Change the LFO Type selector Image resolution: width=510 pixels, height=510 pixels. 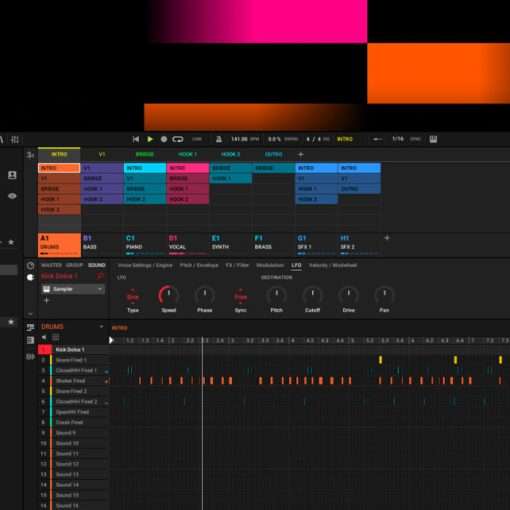coord(133,297)
